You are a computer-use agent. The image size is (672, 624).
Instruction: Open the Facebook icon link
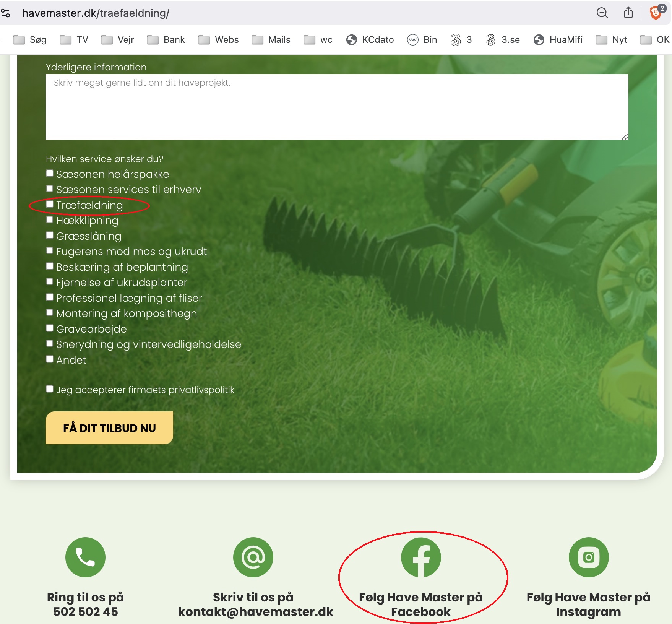[420, 557]
